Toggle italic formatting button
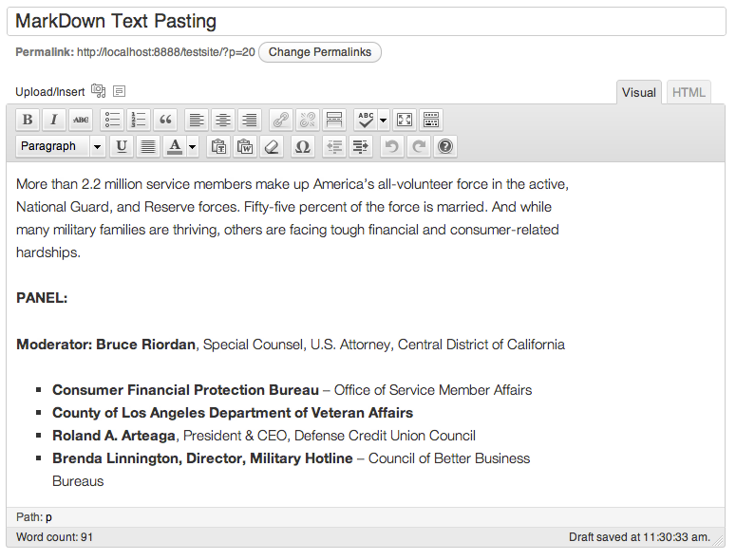736x560 pixels. point(54,120)
